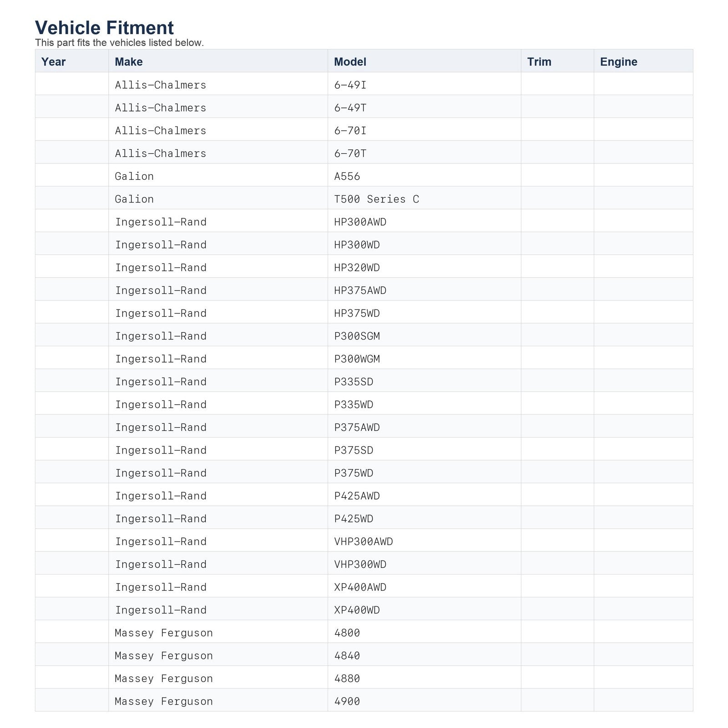Select the T500 Series C model
Screen dimensions: 728x728
(424, 198)
